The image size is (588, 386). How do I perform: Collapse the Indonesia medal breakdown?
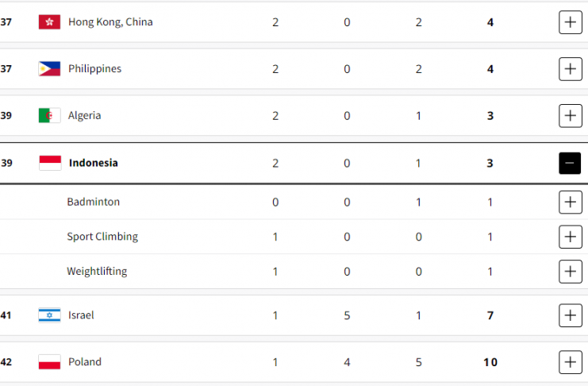(x=570, y=163)
